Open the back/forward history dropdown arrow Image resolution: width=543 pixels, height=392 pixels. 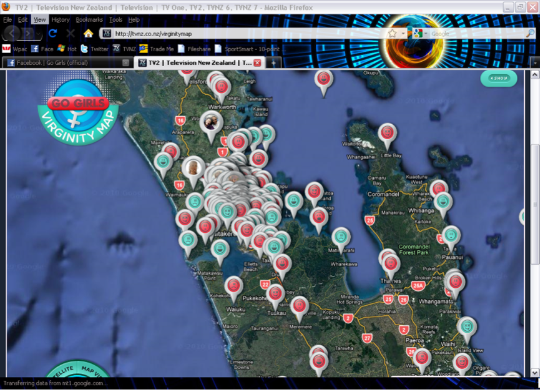(x=39, y=34)
